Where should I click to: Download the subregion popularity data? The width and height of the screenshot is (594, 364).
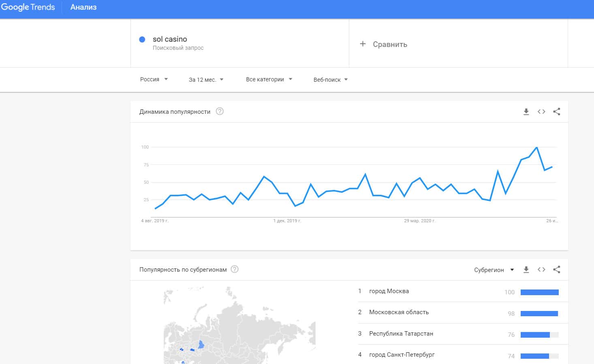click(526, 270)
